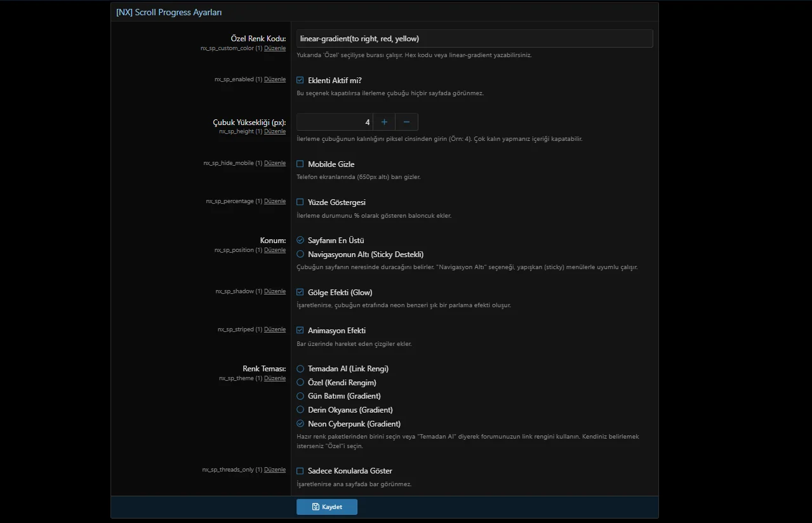
Task: Uncheck the Eklenti Aktif mi? checkbox
Action: [300, 80]
